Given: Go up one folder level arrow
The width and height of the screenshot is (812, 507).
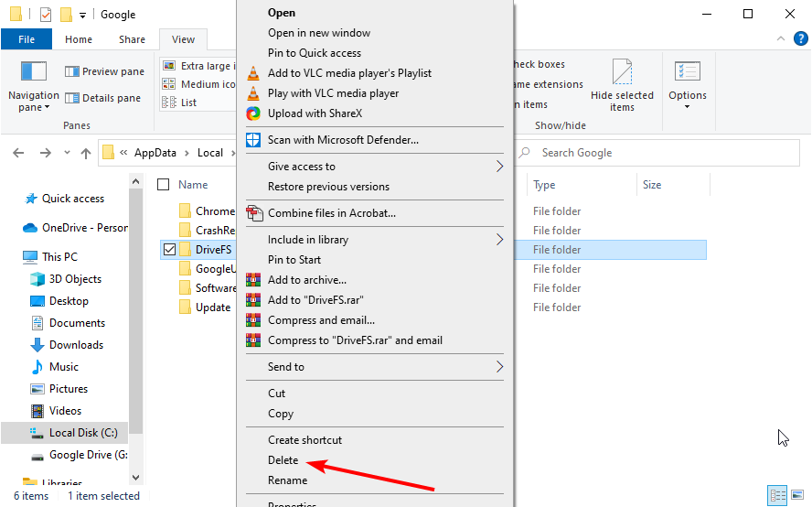Looking at the screenshot, I should (86, 153).
